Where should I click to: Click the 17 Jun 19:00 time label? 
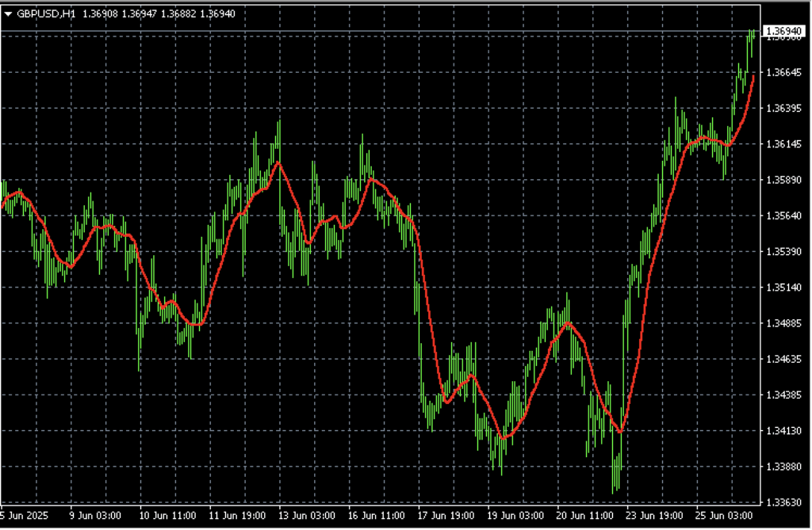[x=444, y=515]
